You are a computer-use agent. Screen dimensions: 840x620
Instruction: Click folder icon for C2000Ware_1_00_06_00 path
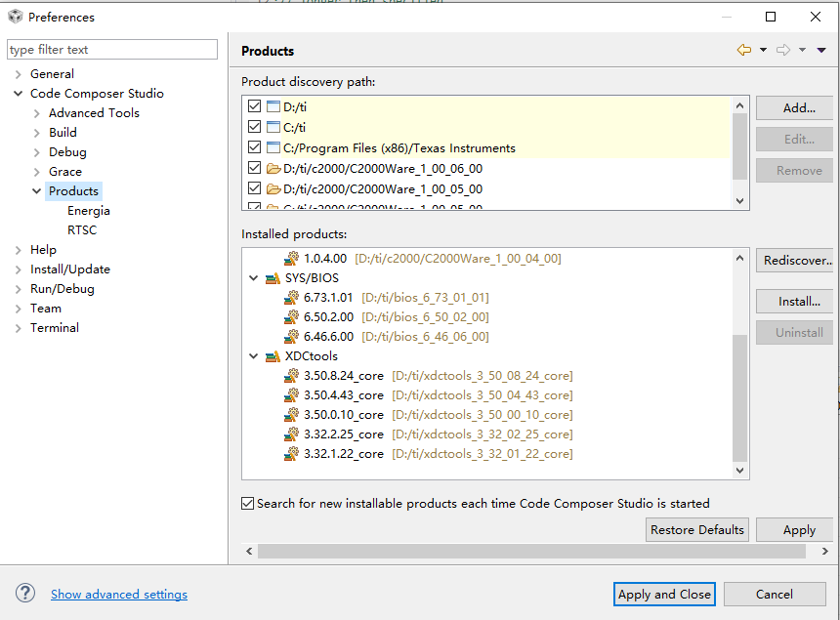tap(273, 169)
